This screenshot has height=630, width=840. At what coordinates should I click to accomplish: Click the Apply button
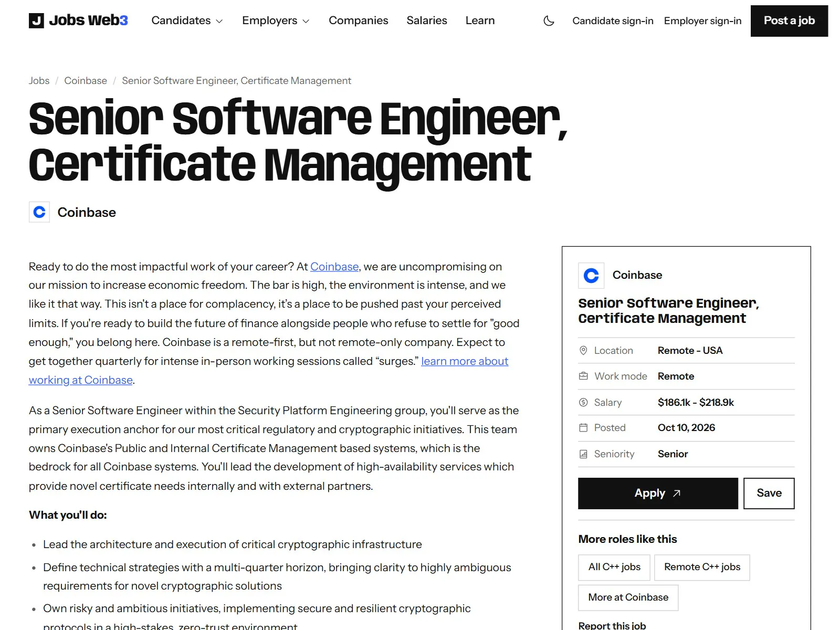coord(658,493)
